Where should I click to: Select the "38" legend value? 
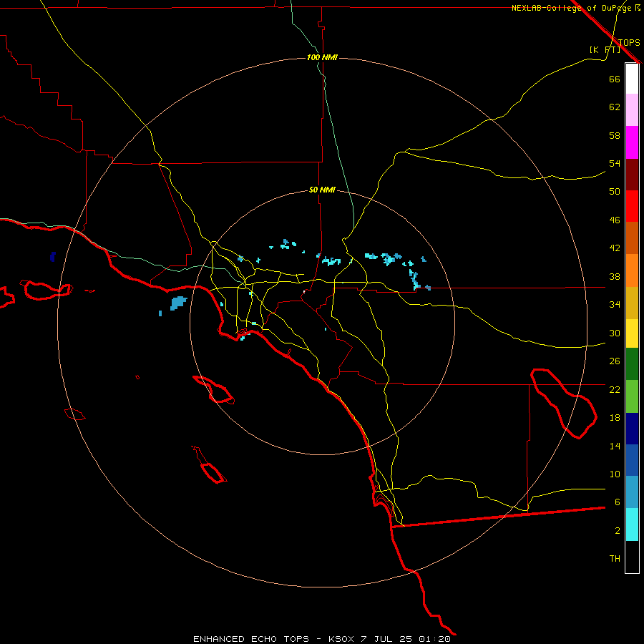(615, 276)
